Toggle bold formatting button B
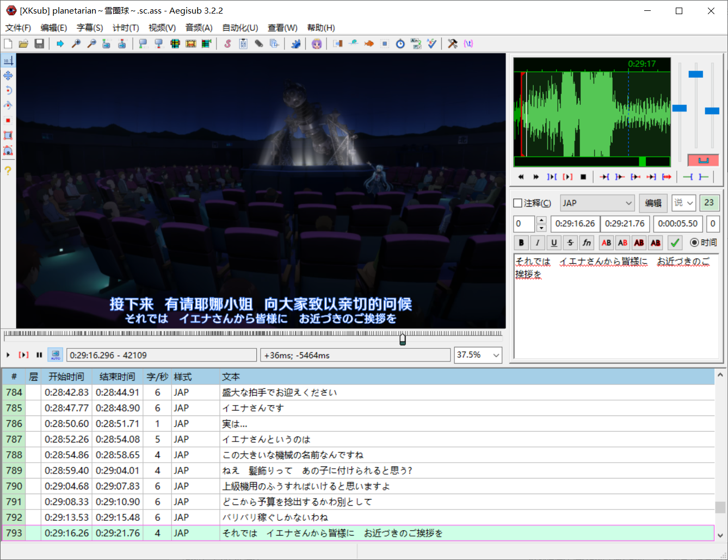Image resolution: width=728 pixels, height=560 pixels. pyautogui.click(x=521, y=242)
